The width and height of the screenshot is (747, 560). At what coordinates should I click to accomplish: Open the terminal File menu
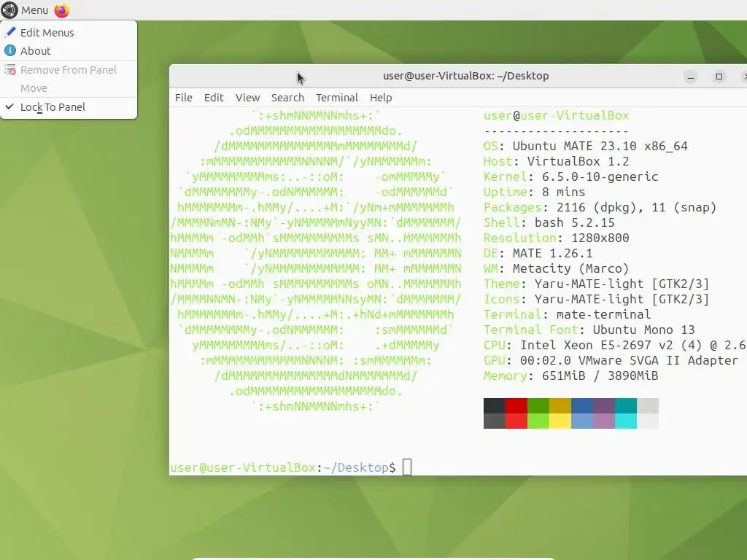(x=183, y=98)
